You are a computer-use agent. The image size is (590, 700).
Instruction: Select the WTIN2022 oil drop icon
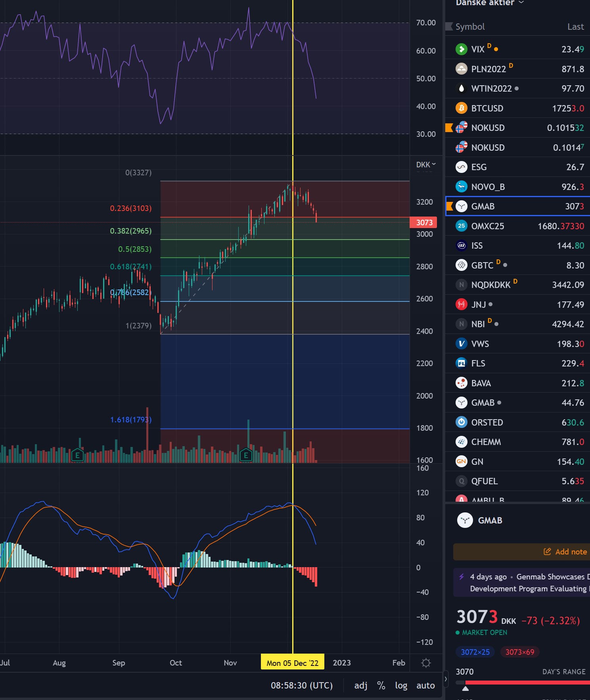[x=461, y=88]
